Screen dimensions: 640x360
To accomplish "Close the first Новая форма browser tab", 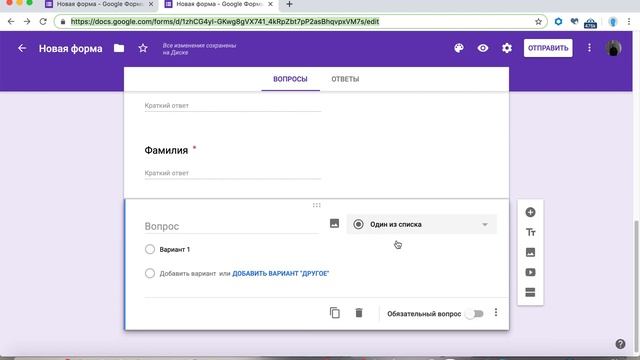I will click(151, 4).
